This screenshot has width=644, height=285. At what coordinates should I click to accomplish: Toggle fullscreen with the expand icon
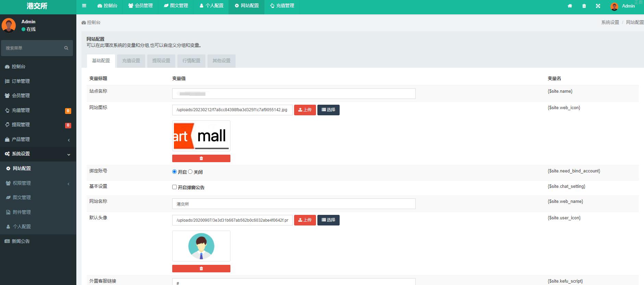click(x=598, y=6)
